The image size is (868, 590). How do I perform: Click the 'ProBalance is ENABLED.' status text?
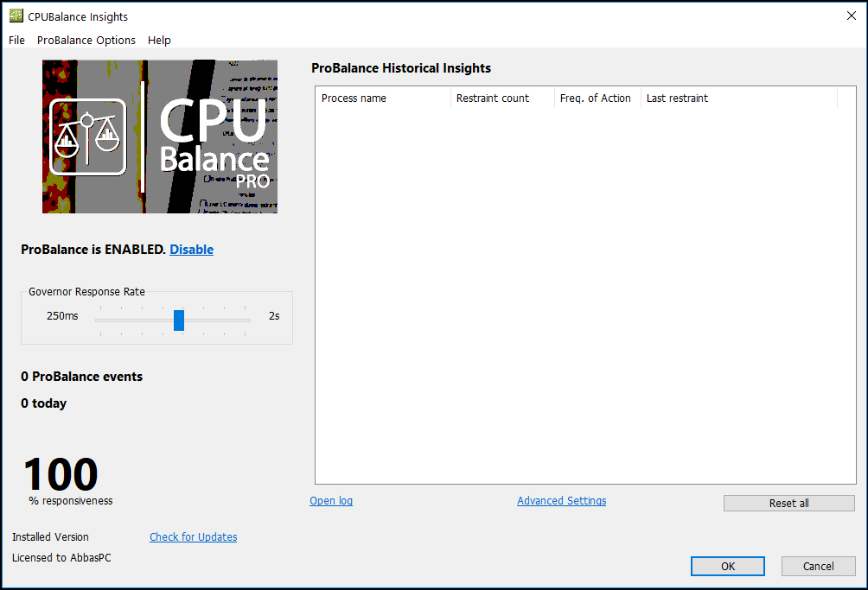(93, 250)
